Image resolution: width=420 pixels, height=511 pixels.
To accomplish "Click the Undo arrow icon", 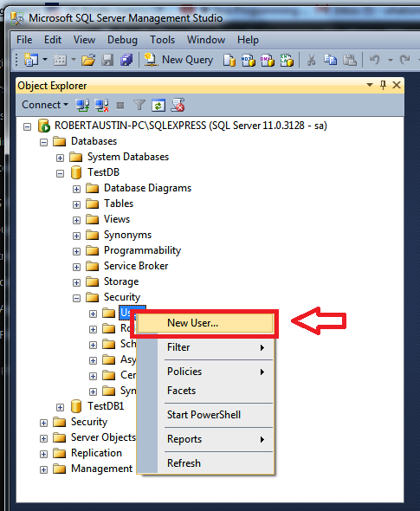I will [x=375, y=60].
